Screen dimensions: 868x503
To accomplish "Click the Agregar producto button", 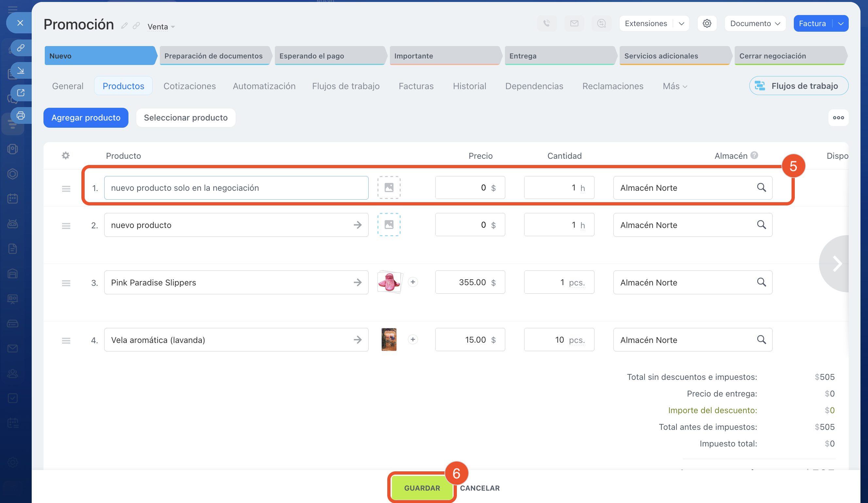I will tap(86, 118).
